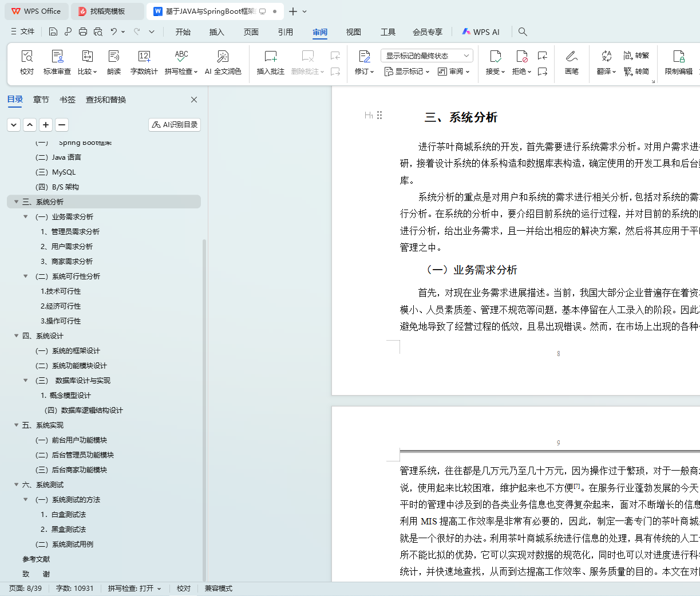This screenshot has width=700, height=596.
Task: Click 转简 convert to simplified Chinese
Action: coord(636,72)
